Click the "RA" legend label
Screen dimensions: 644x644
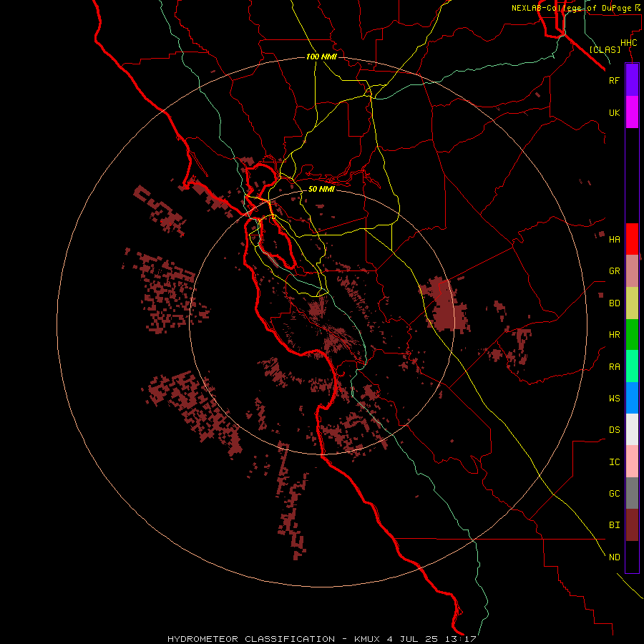tap(614, 367)
